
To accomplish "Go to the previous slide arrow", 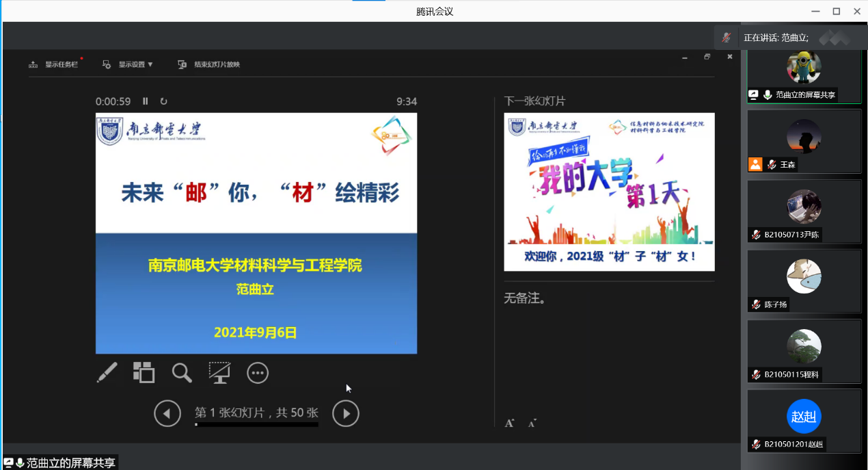I will 167,413.
